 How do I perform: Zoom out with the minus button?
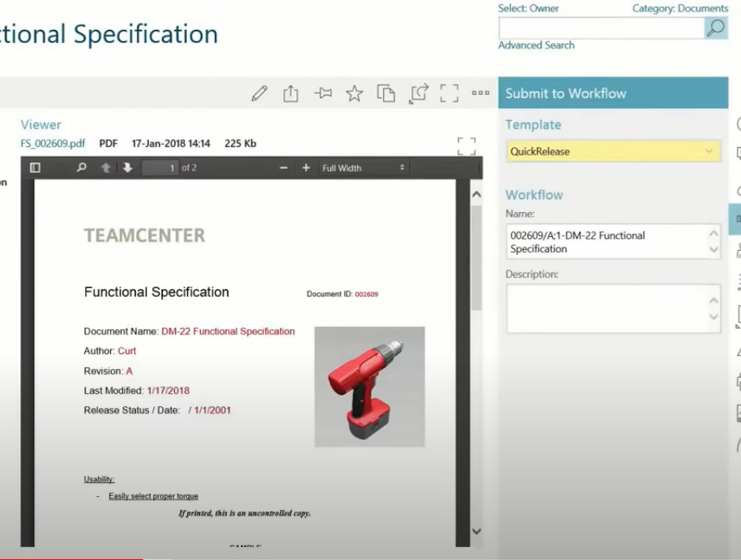tap(283, 168)
